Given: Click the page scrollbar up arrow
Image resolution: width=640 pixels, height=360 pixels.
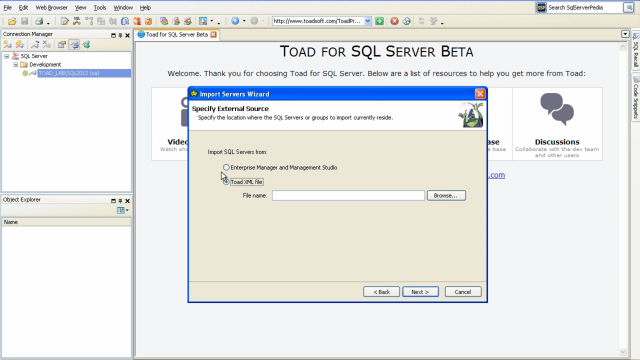Looking at the screenshot, I should [622, 47].
